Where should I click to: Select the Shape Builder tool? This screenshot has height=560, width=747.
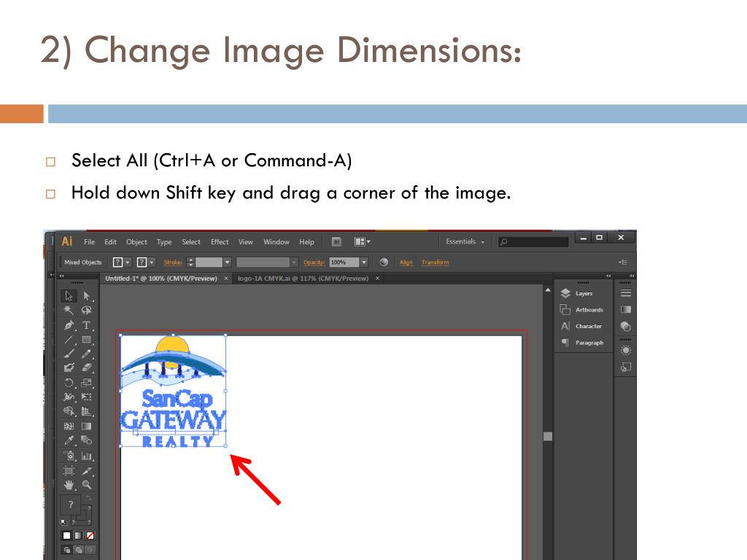tap(69, 411)
